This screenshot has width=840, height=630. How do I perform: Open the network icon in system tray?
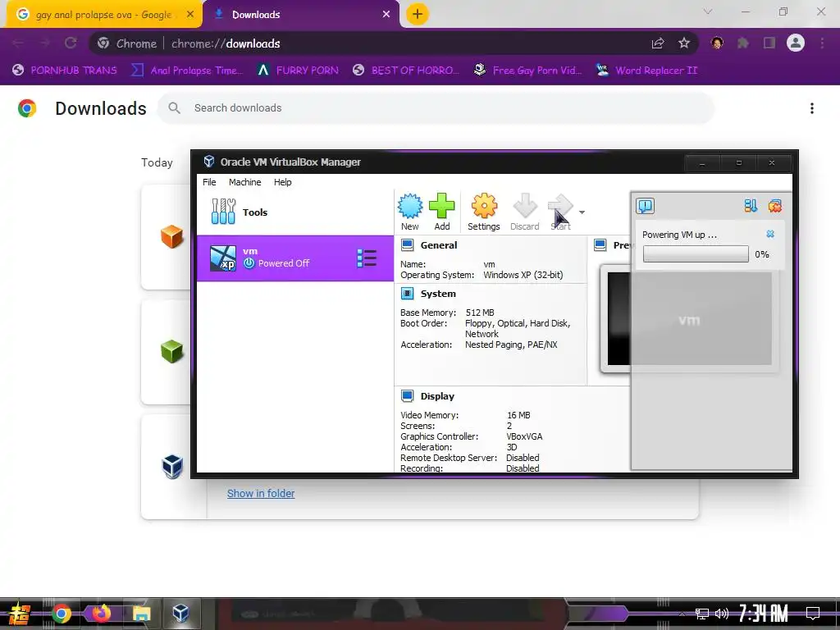coord(702,614)
